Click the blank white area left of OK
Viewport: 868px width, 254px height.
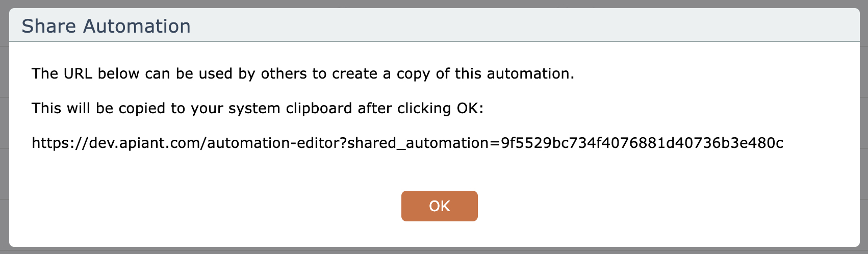tap(204, 206)
